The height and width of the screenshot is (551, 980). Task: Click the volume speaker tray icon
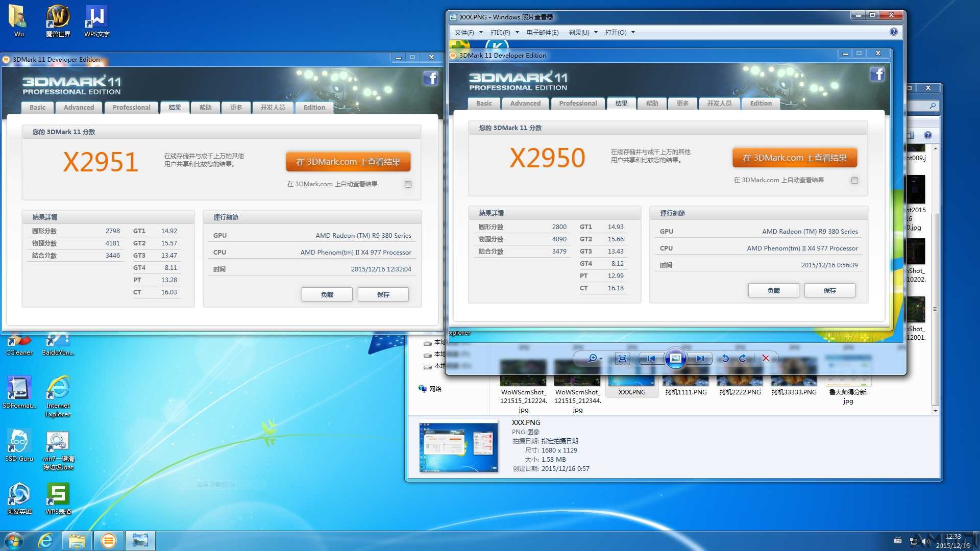point(925,541)
